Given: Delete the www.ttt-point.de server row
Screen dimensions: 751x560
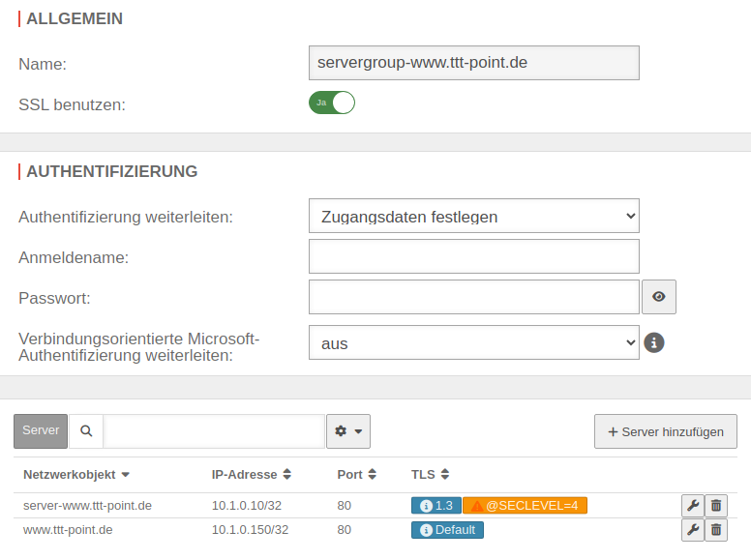Looking at the screenshot, I should tap(716, 529).
